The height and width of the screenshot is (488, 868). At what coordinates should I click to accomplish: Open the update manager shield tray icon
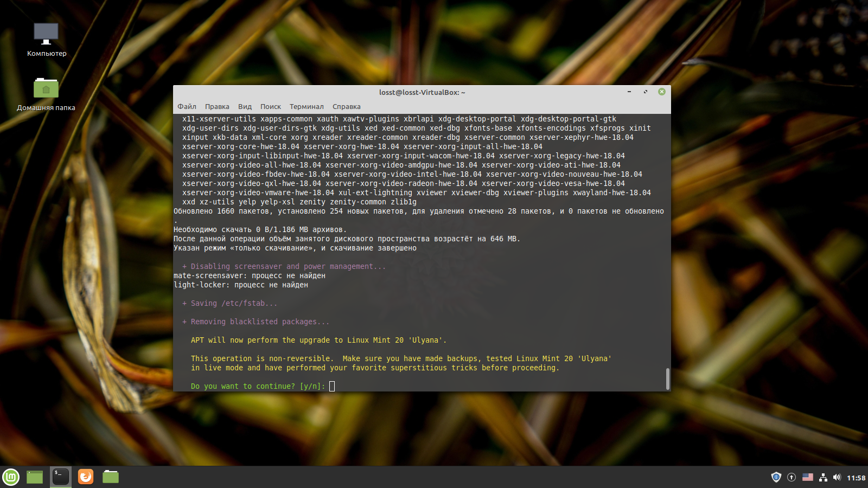tap(776, 477)
